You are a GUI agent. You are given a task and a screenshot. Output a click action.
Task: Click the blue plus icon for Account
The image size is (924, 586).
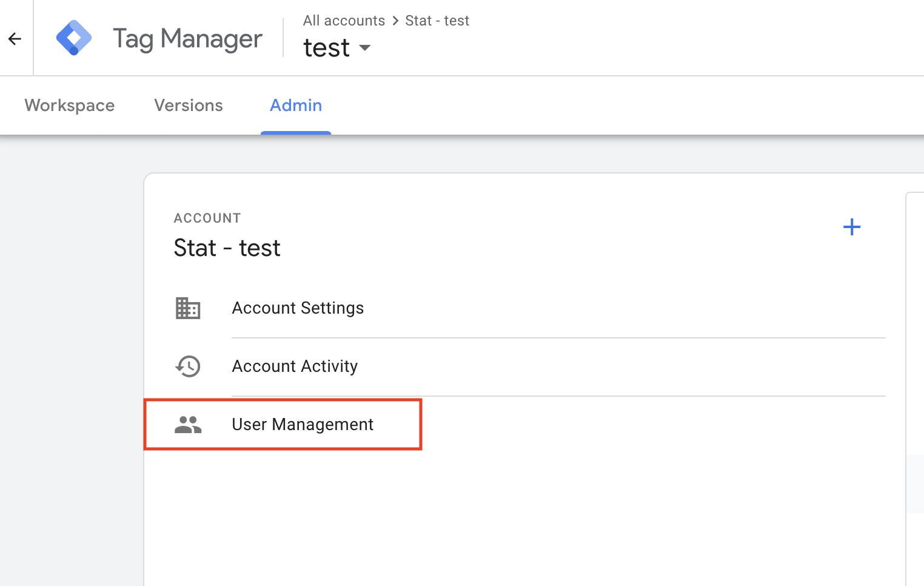click(852, 227)
